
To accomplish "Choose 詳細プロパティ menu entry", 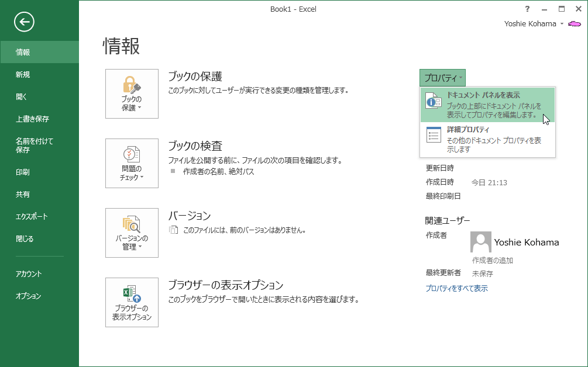I will pyautogui.click(x=487, y=139).
